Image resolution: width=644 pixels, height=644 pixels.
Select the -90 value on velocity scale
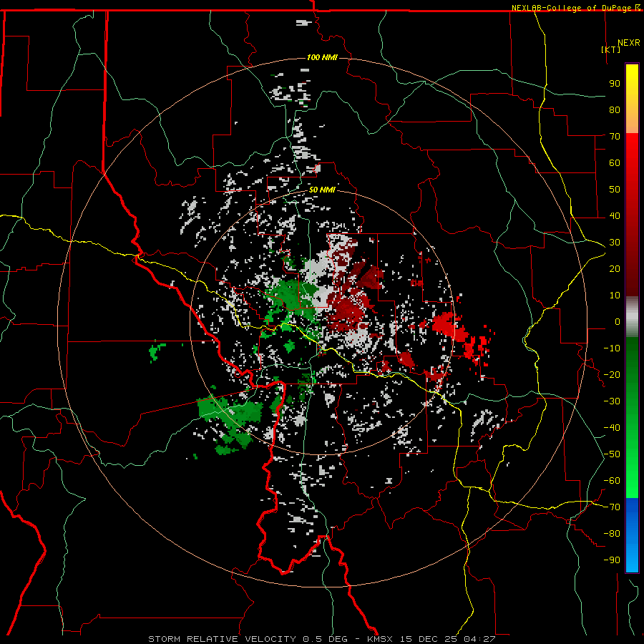612,560
